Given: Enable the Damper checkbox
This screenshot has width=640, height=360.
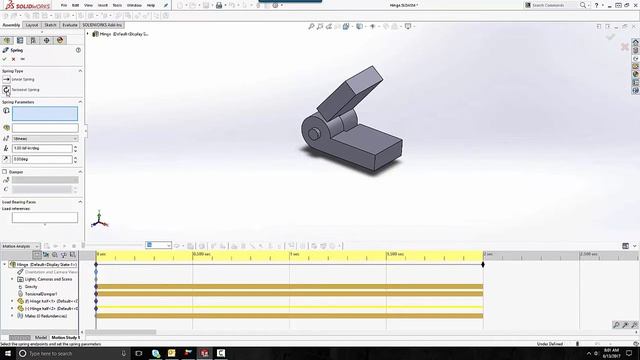Looking at the screenshot, I should pyautogui.click(x=4, y=172).
